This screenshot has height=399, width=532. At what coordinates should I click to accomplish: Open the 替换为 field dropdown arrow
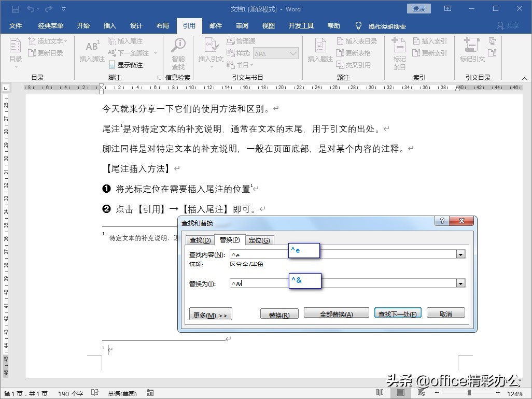pyautogui.click(x=460, y=283)
